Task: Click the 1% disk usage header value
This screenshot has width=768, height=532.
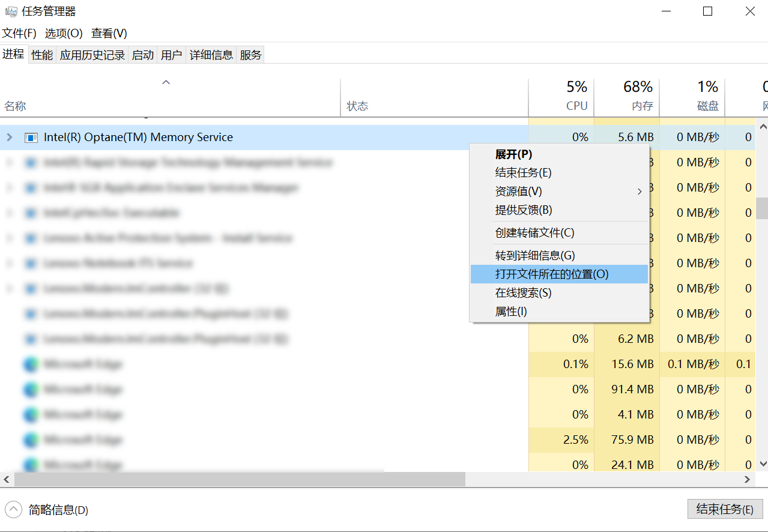Action: pyautogui.click(x=708, y=87)
